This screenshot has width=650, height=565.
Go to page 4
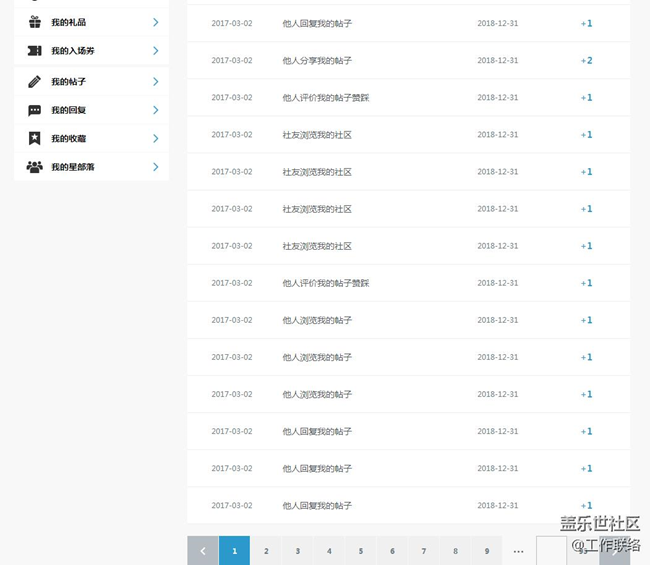pos(329,550)
